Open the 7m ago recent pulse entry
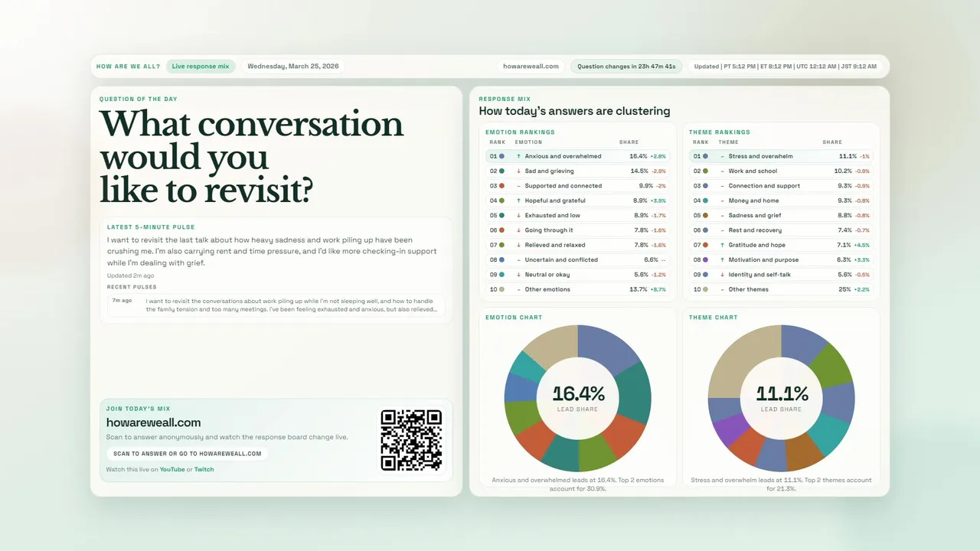 click(x=276, y=305)
